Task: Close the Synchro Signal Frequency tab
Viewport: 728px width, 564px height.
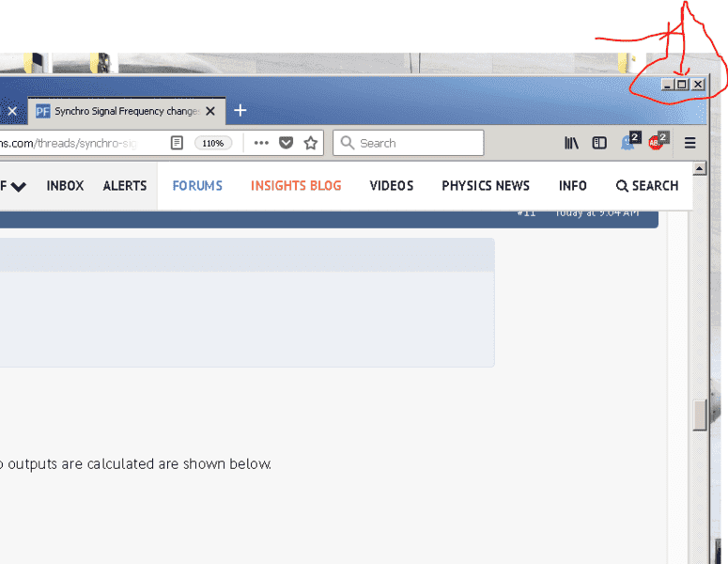Action: click(210, 111)
